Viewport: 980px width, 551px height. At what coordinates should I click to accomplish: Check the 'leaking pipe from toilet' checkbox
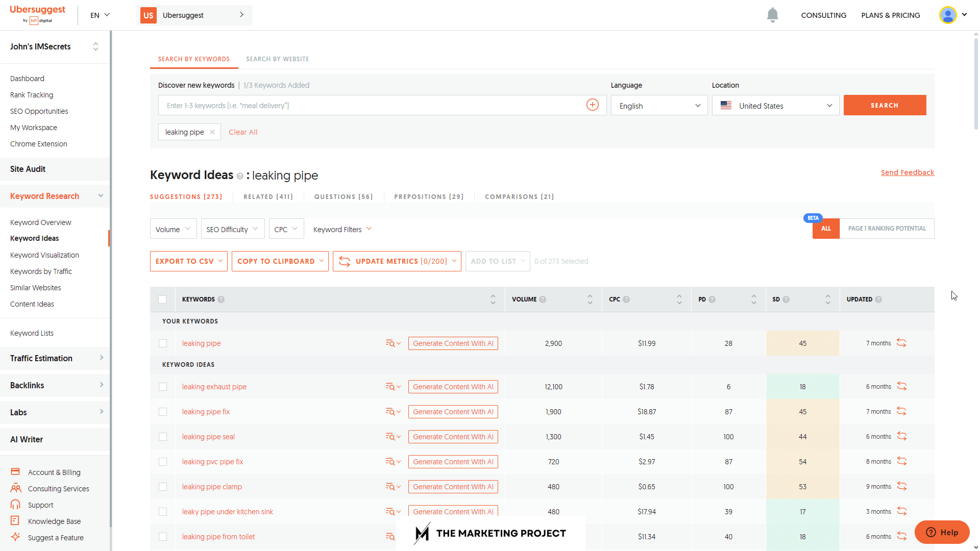click(163, 537)
